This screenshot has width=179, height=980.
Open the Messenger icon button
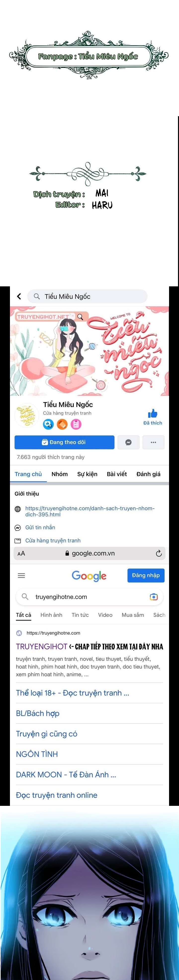pyautogui.click(x=129, y=442)
